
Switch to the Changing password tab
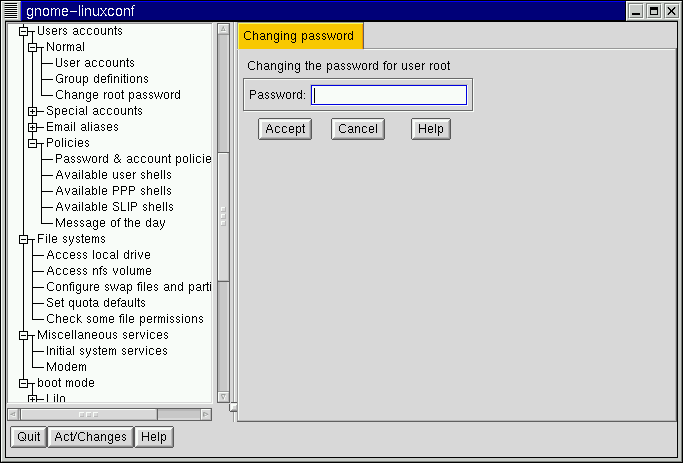point(301,36)
